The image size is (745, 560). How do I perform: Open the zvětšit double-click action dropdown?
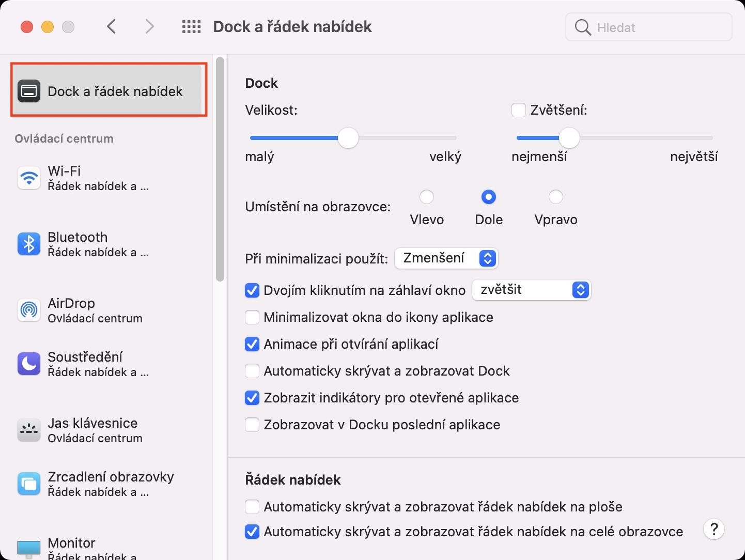click(531, 290)
